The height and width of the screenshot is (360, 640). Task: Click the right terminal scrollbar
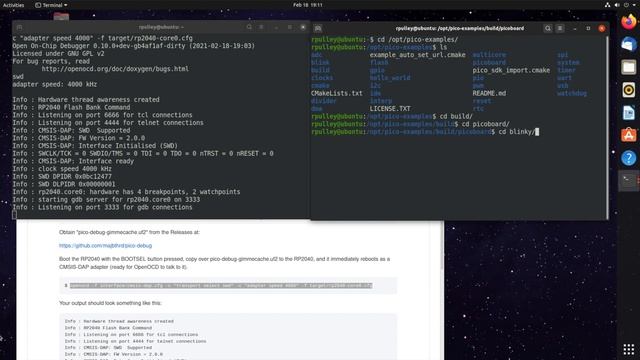(x=607, y=127)
